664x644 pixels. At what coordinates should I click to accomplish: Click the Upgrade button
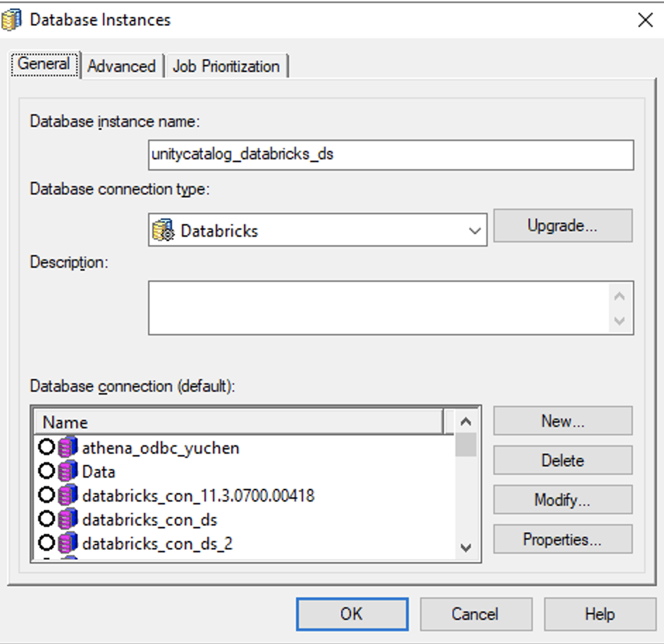(562, 225)
